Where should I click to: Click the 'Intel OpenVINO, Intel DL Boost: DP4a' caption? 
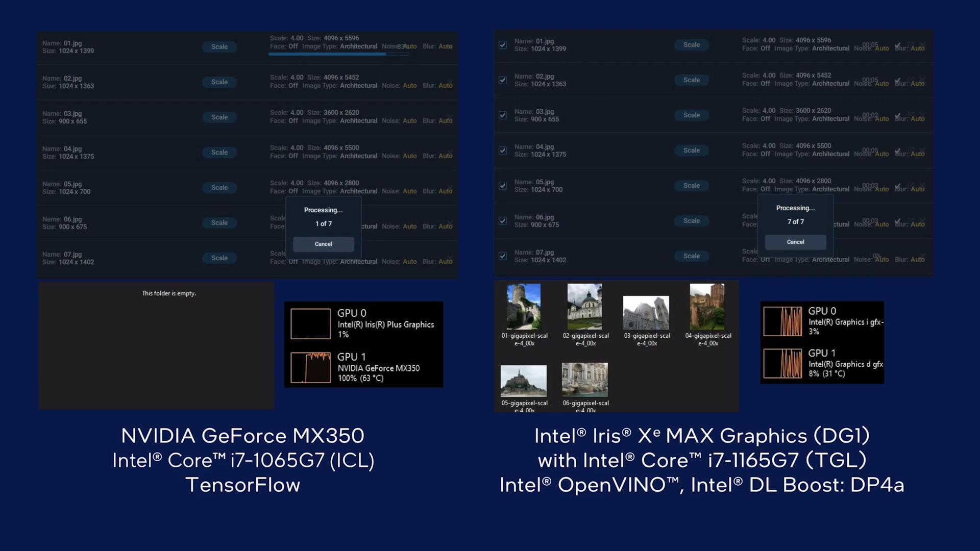pos(702,485)
